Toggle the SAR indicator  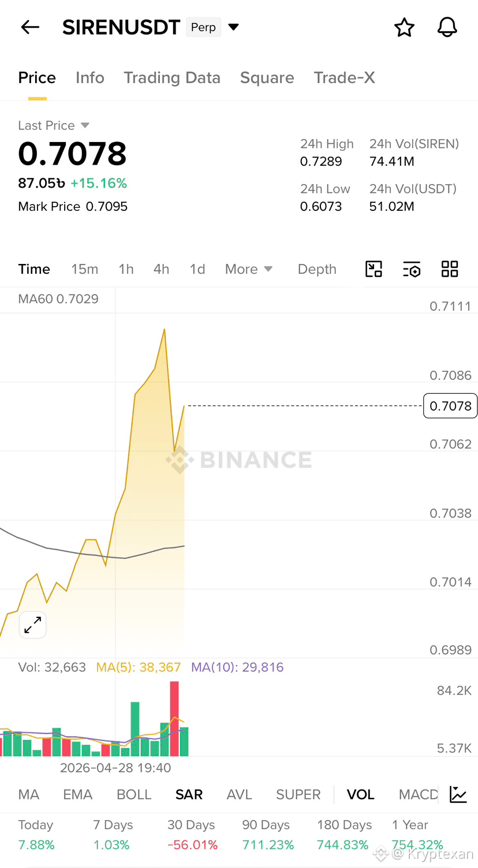click(189, 795)
